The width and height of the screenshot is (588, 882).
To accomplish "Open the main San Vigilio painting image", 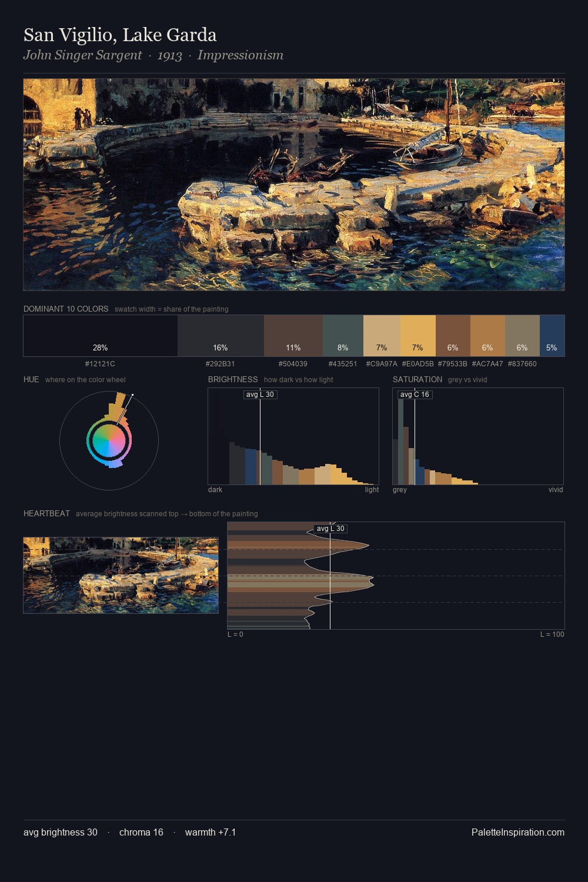I will 294,185.
